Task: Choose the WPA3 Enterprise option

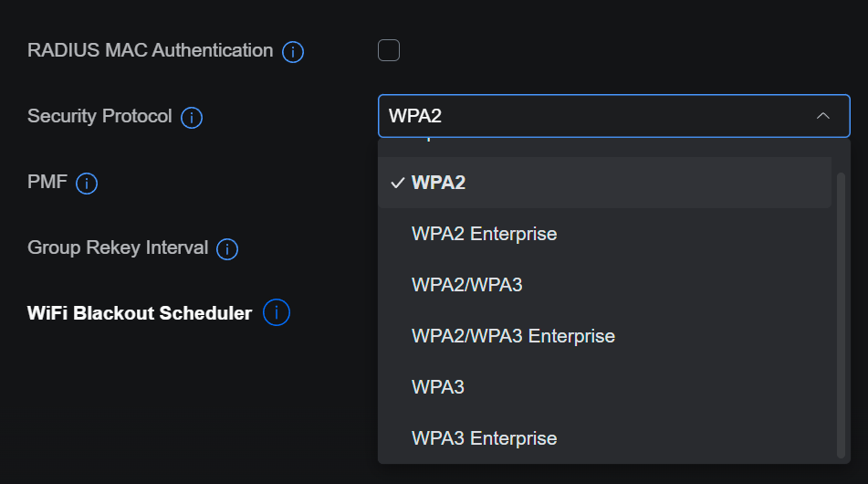Action: point(484,438)
